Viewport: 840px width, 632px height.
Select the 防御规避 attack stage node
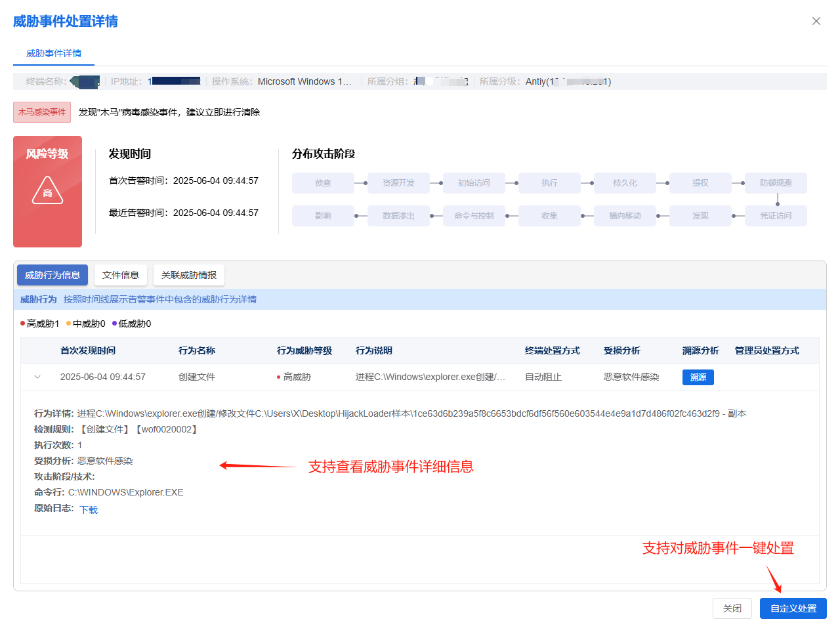(776, 183)
